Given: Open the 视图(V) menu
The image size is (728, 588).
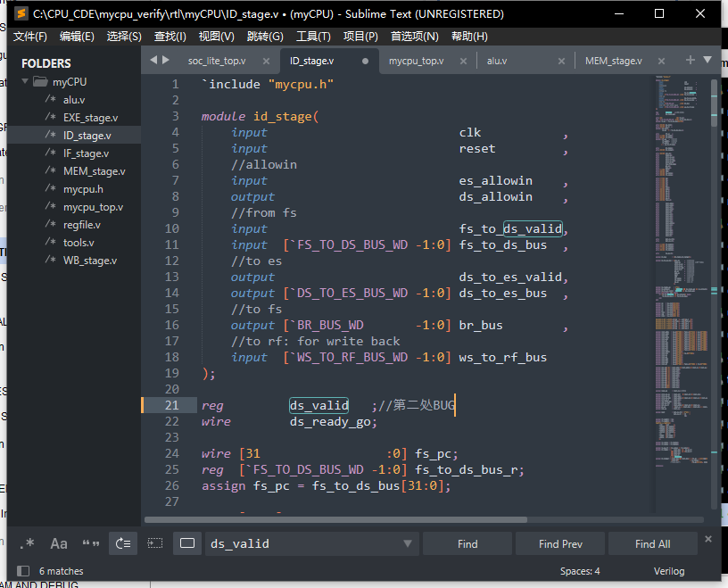Looking at the screenshot, I should [217, 37].
